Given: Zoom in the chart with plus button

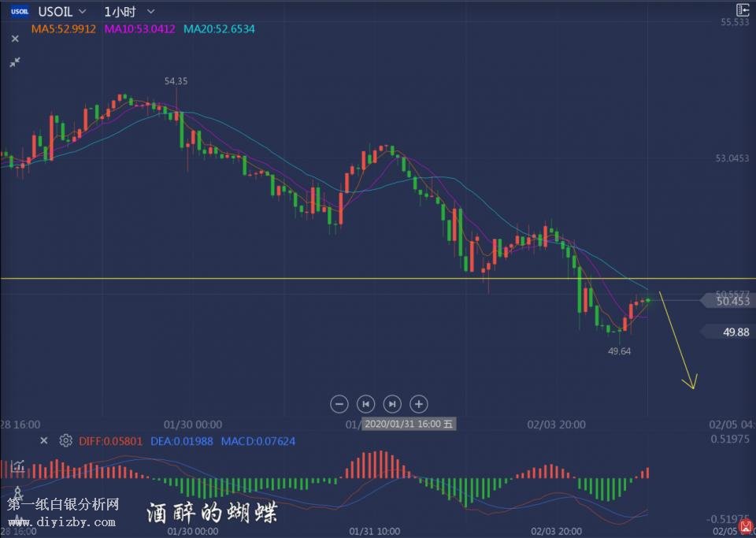Looking at the screenshot, I should tap(419, 404).
